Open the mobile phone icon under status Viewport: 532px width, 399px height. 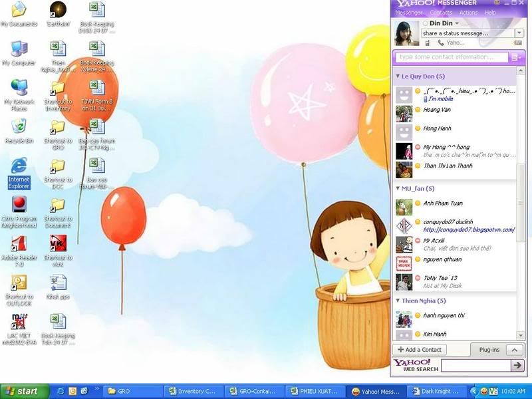(428, 43)
